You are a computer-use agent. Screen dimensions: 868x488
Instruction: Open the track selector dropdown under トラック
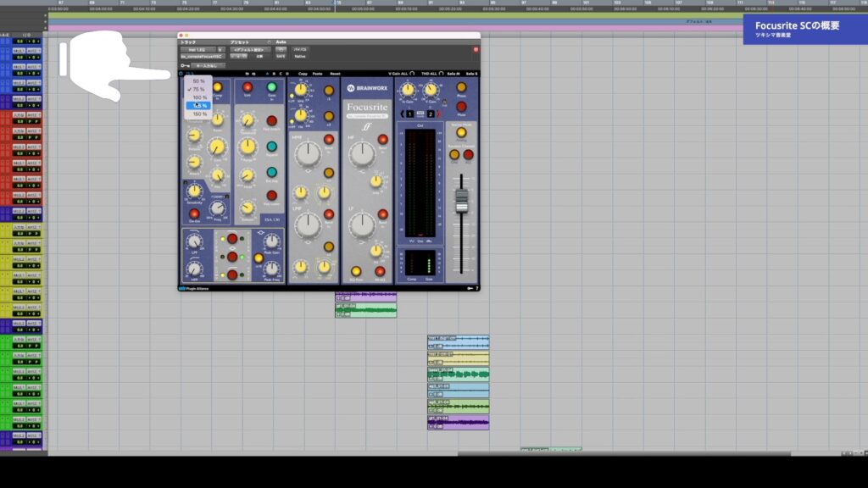click(x=198, y=50)
